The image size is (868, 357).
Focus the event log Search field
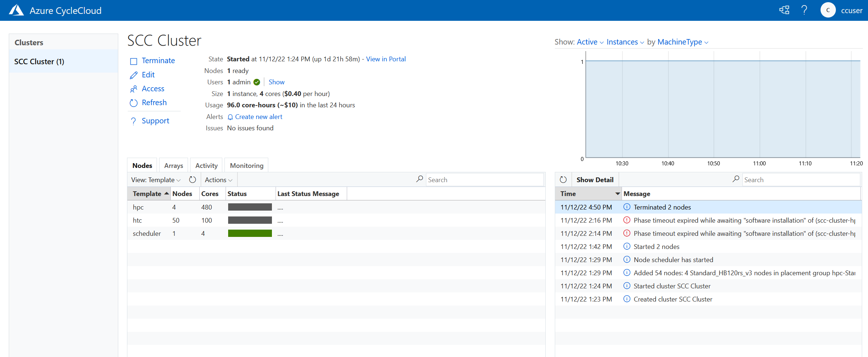tap(801, 180)
